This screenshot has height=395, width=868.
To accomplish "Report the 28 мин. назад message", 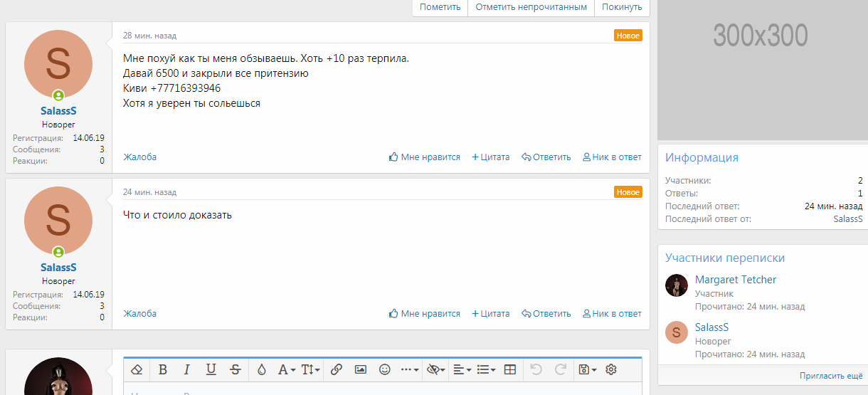I will tap(140, 157).
